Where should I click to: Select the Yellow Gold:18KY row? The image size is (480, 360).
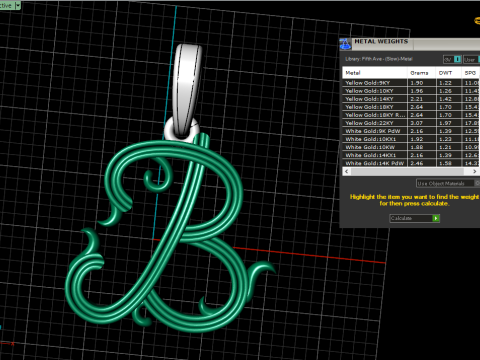[x=411, y=107]
